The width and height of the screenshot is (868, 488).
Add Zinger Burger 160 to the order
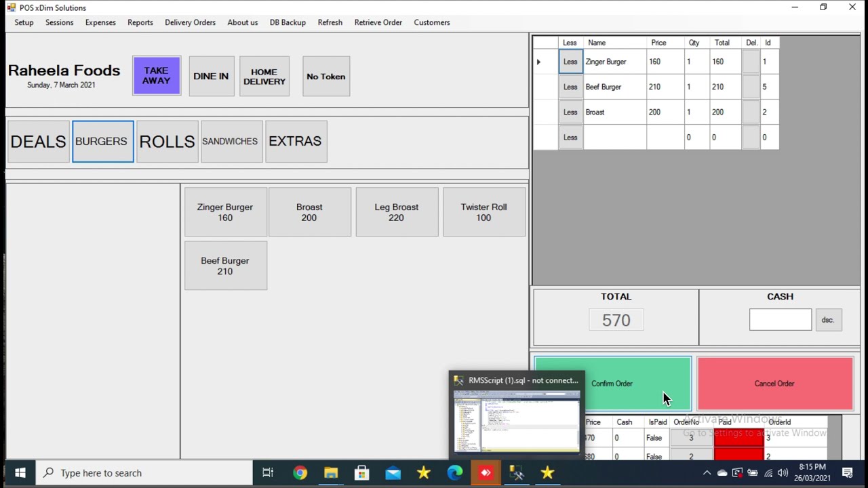[x=226, y=212]
